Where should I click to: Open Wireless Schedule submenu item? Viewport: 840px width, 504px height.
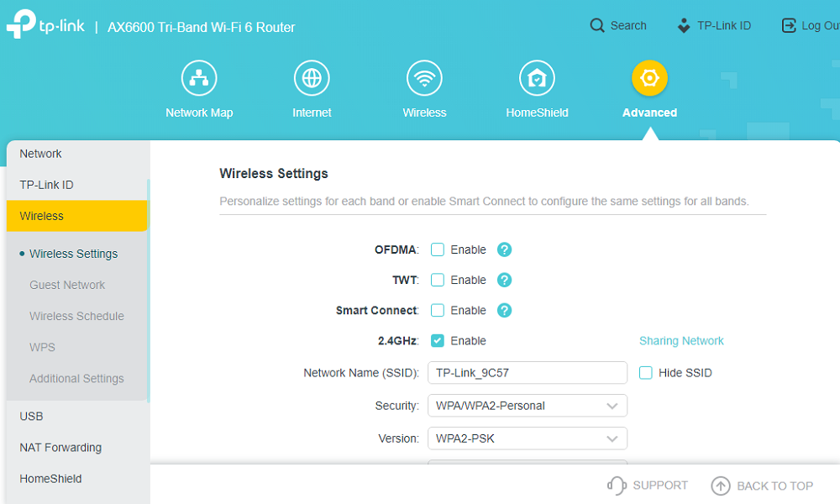(76, 316)
